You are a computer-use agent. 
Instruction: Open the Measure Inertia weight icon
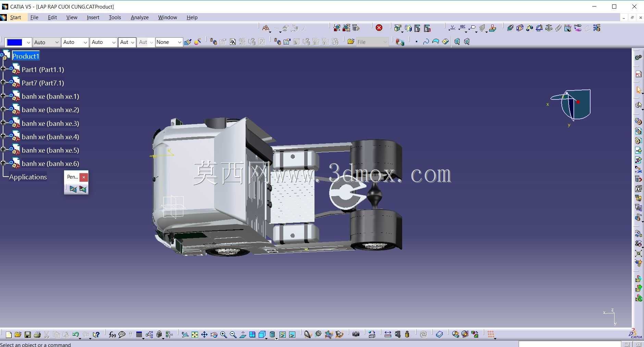click(407, 334)
